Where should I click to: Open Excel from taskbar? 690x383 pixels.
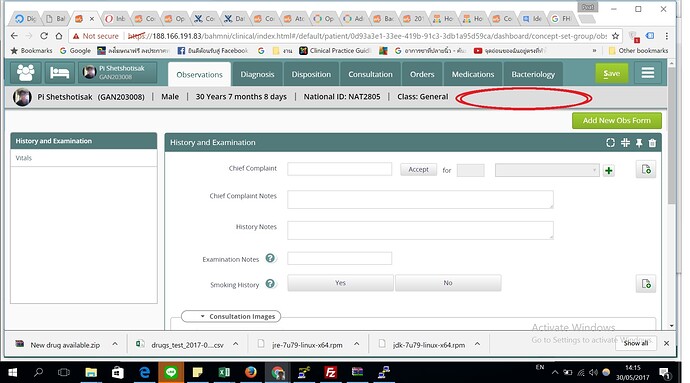tap(224, 372)
